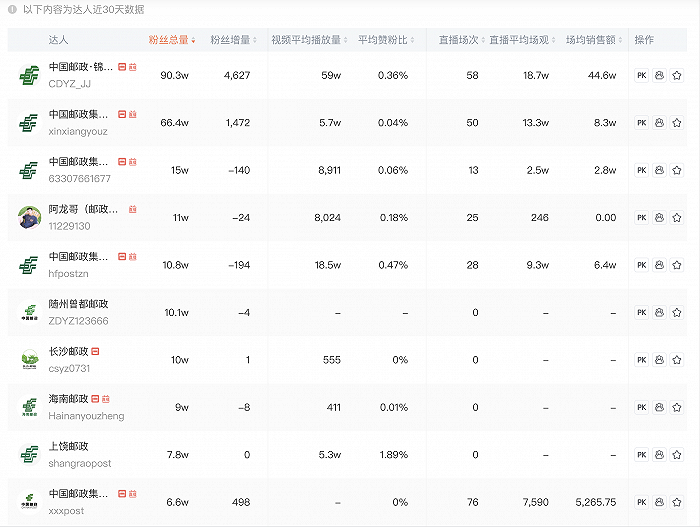Star the xinxiangyouz account as favorite
This screenshot has width=700, height=527.
(x=677, y=123)
